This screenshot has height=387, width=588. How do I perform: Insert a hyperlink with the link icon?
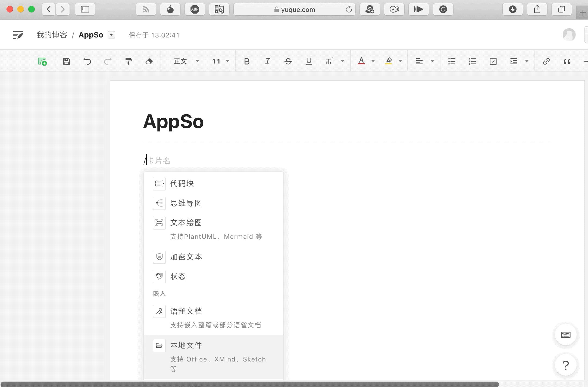[546, 61]
